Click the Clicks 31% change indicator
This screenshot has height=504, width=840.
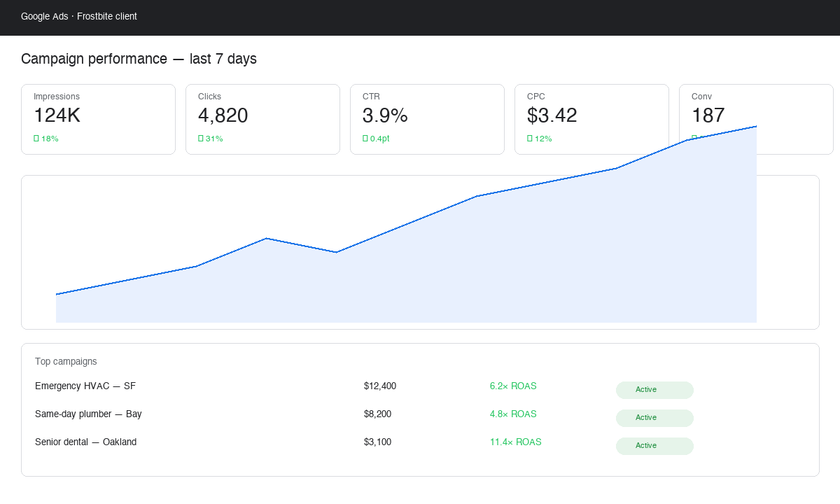[211, 139]
